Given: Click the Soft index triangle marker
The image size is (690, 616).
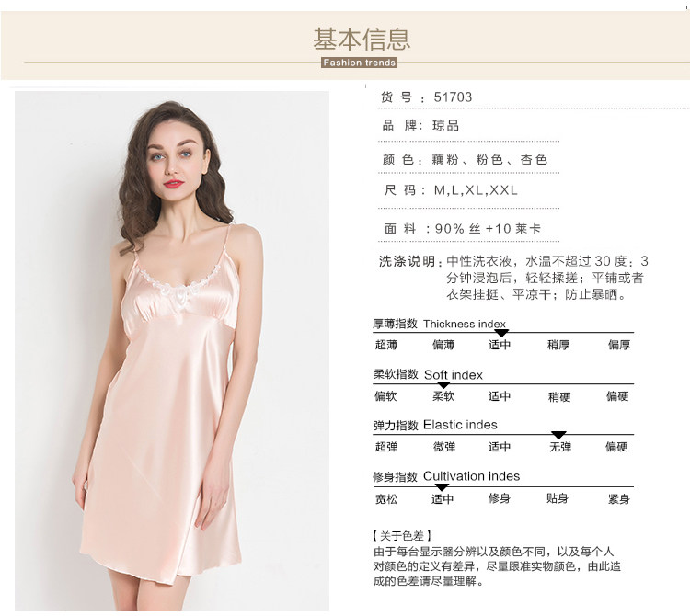Looking at the screenshot, I should (443, 384).
